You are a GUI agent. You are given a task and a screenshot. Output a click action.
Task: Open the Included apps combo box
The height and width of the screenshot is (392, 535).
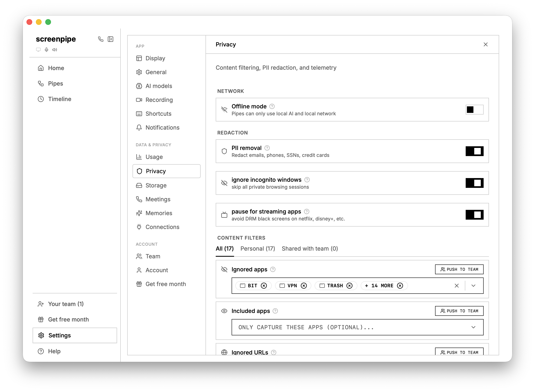pos(357,327)
